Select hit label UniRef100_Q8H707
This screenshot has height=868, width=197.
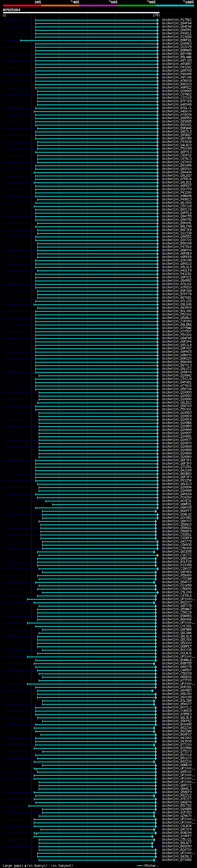pos(176,521)
